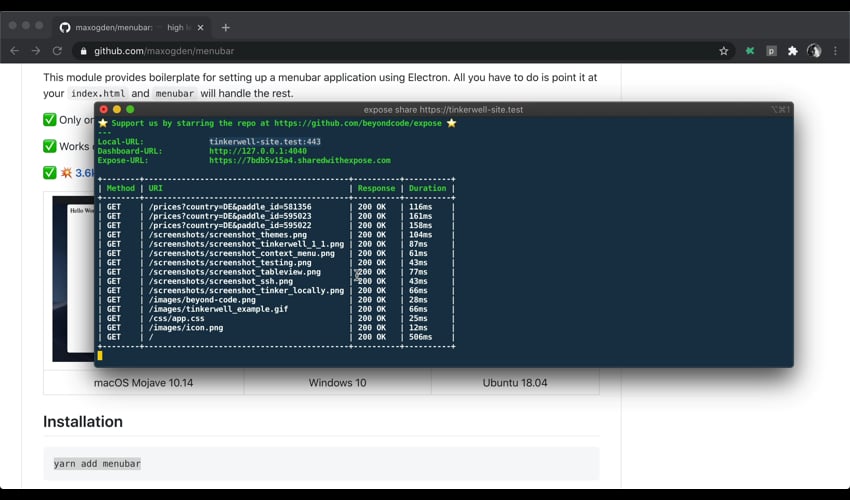Select the /prices?country=DE&paddle_id=595022 row
Viewport: 850px width, 500px height.
276,225
